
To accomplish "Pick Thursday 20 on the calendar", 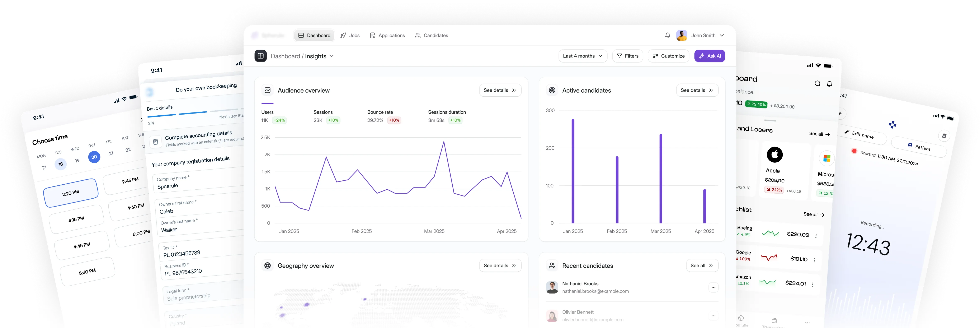I will tap(94, 157).
